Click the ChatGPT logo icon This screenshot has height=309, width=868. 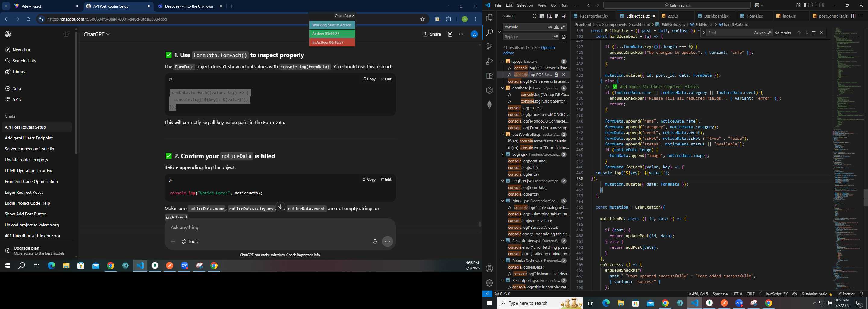coord(8,34)
